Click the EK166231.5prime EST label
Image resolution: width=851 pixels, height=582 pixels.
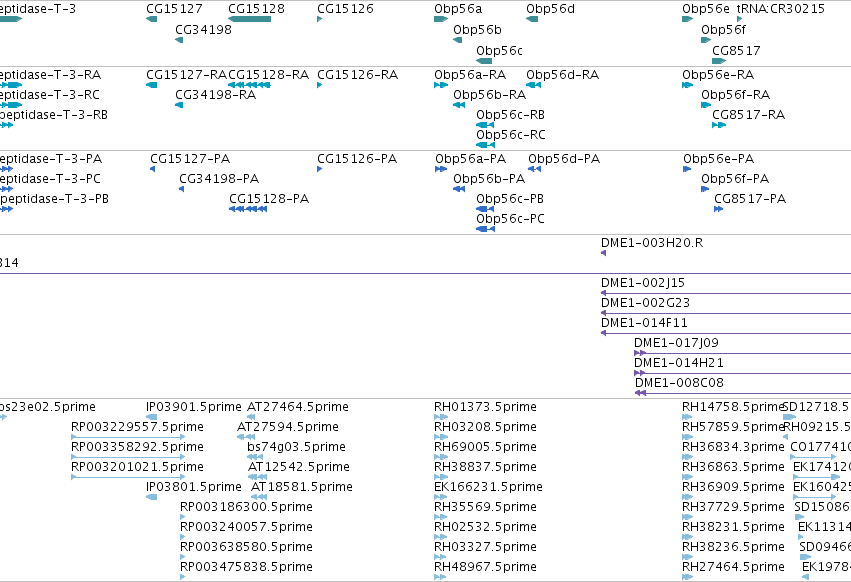[x=488, y=488]
